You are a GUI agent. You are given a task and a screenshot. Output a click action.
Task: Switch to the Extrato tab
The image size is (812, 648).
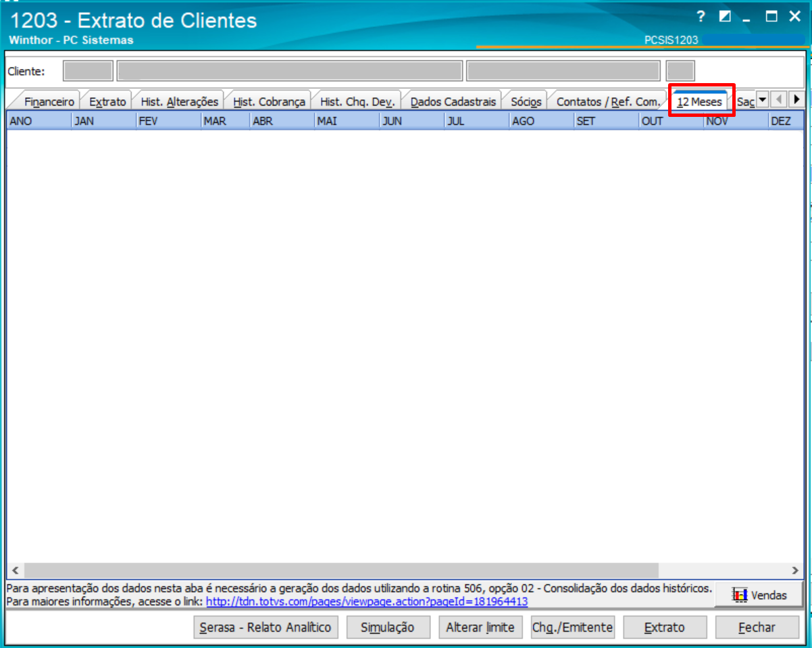[x=107, y=101]
